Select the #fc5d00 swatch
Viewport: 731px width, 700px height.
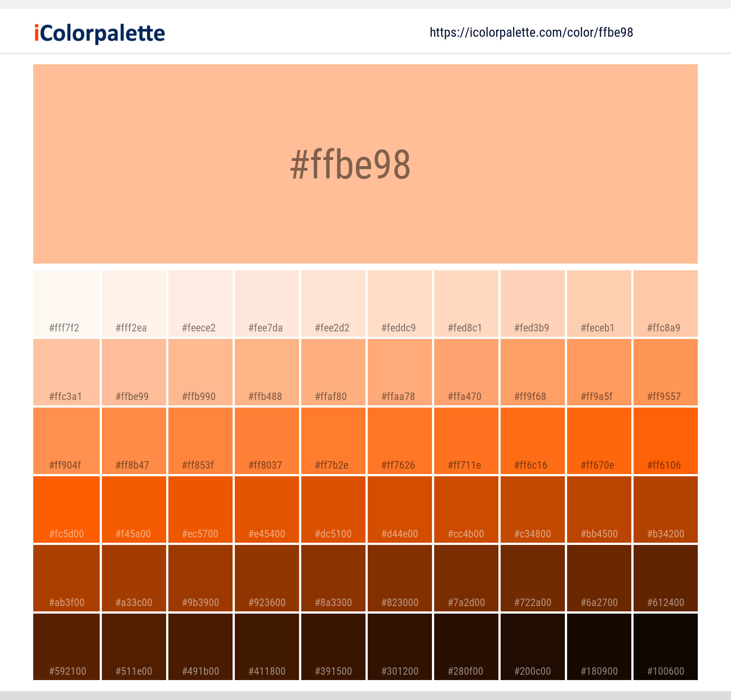coord(66,509)
